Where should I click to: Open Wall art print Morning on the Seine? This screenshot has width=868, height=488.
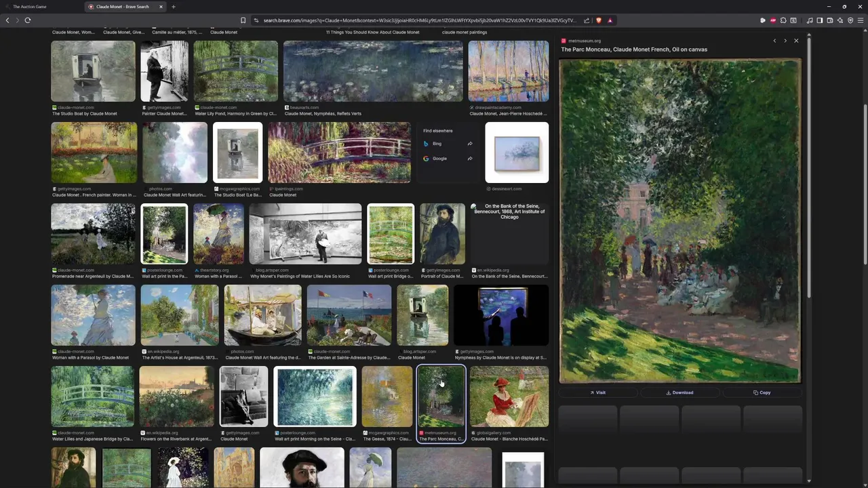(x=315, y=396)
